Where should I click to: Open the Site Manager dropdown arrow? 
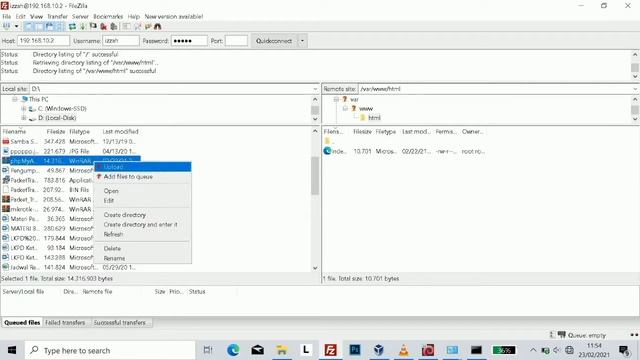click(x=16, y=27)
